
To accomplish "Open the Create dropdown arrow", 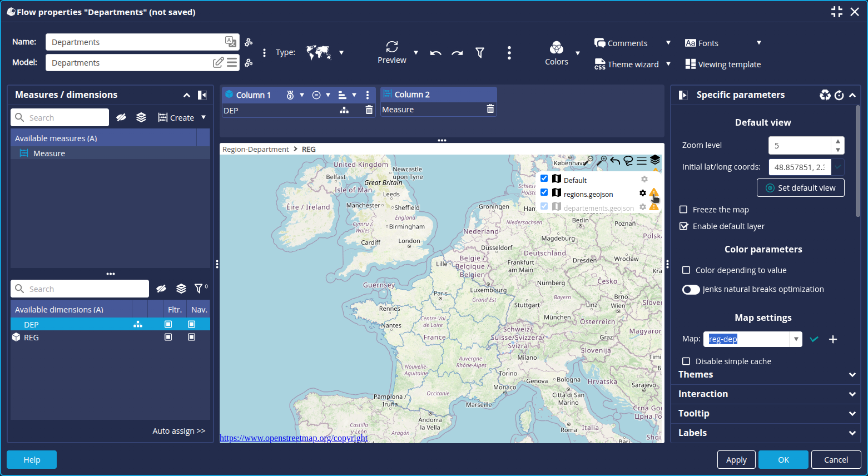I will [204, 117].
